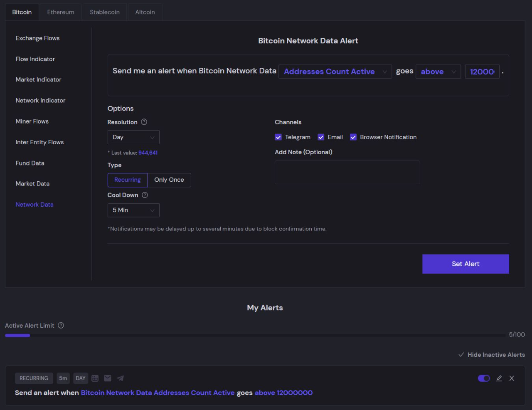The width and height of the screenshot is (532, 410).
Task: Edit the saved alert with pencil icon
Action: pyautogui.click(x=499, y=378)
